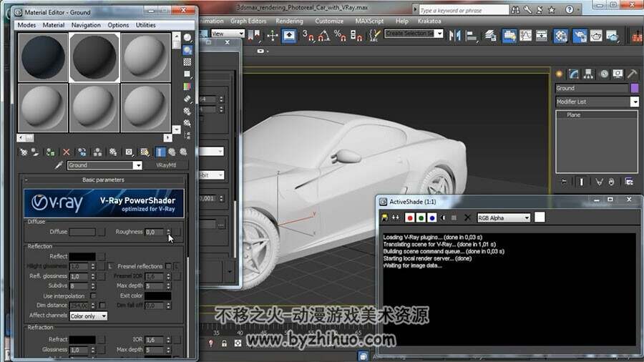The image size is (644, 362).
Task: Click Pin Stack icon under modifier list
Action: [x=564, y=182]
